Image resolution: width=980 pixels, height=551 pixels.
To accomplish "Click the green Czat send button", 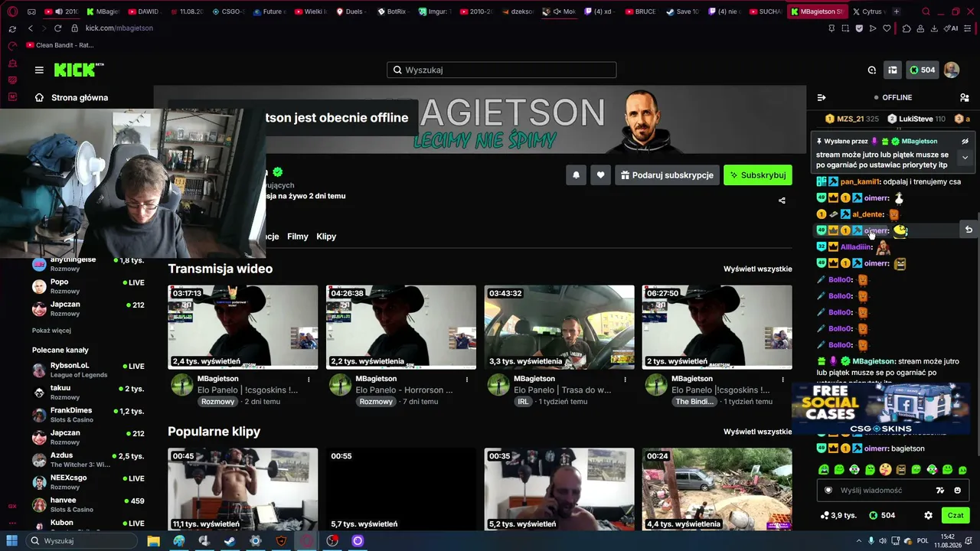I will point(955,516).
